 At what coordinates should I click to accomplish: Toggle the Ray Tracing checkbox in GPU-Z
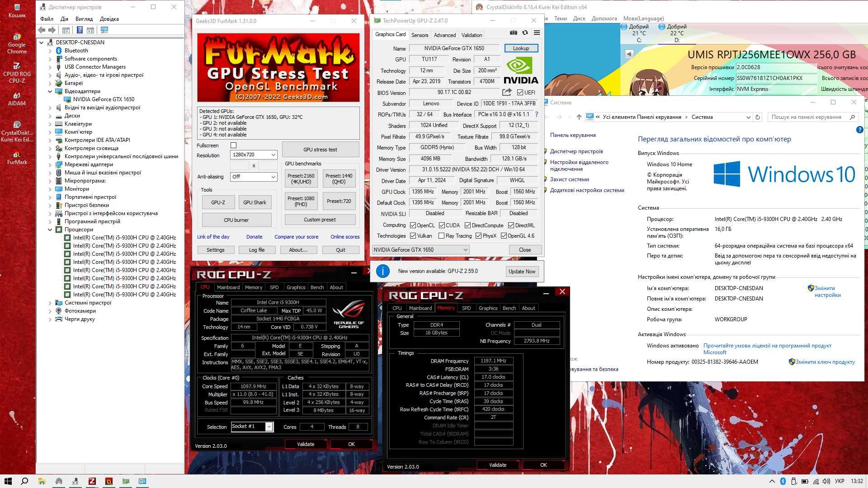442,236
